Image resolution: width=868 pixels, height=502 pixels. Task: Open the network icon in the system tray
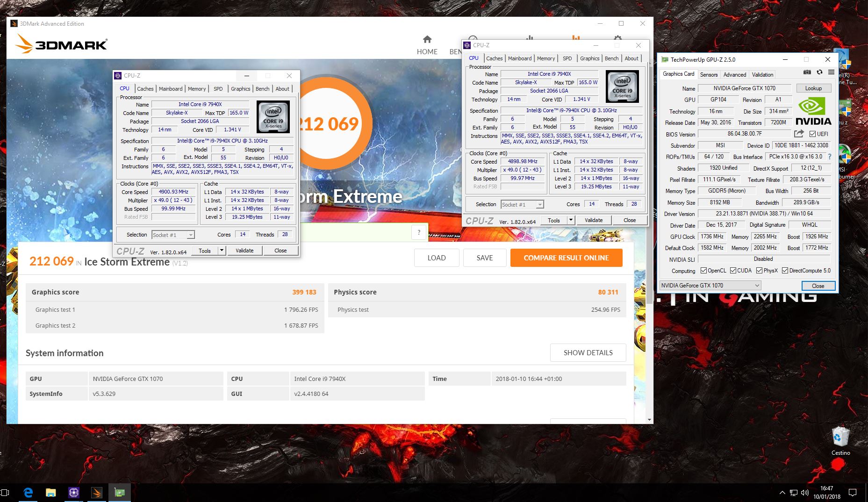point(794,493)
